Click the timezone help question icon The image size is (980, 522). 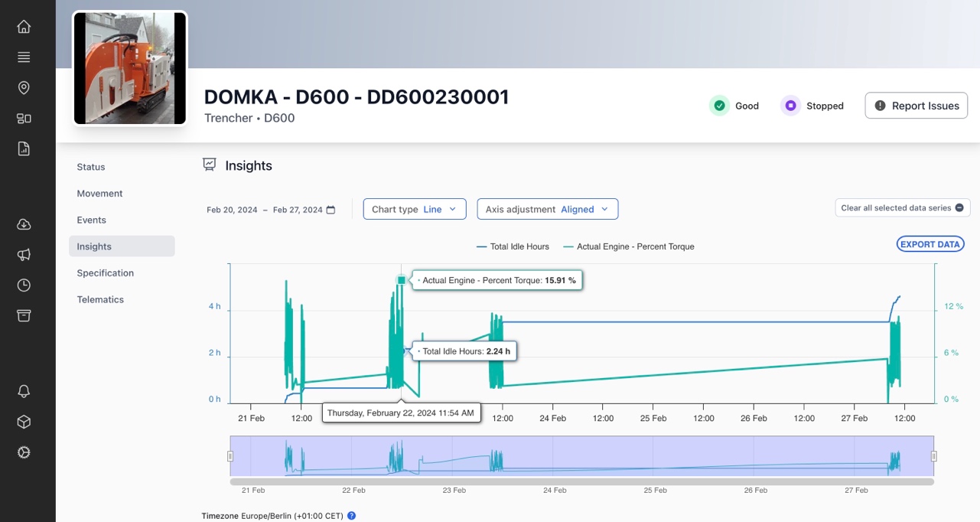pyautogui.click(x=352, y=516)
